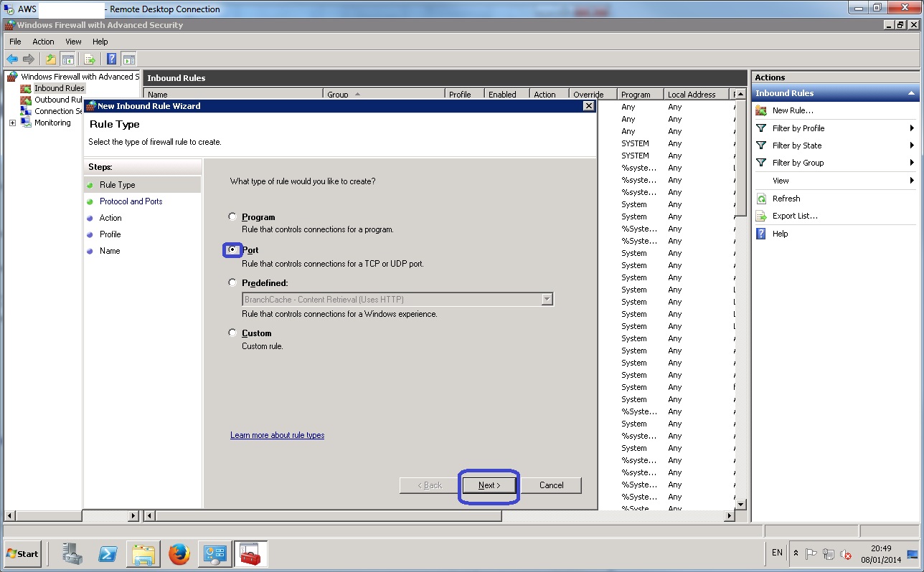
Task: Click the Help icon in Actions pane
Action: (x=761, y=234)
